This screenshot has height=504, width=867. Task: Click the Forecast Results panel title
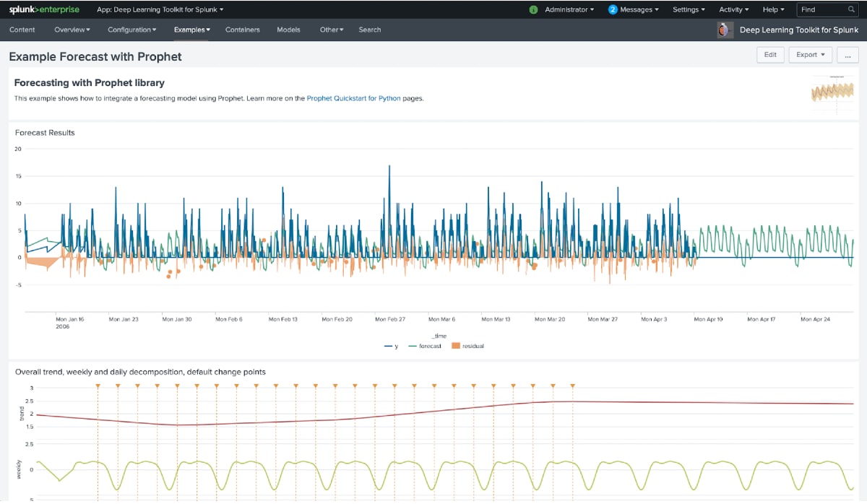[x=45, y=132]
